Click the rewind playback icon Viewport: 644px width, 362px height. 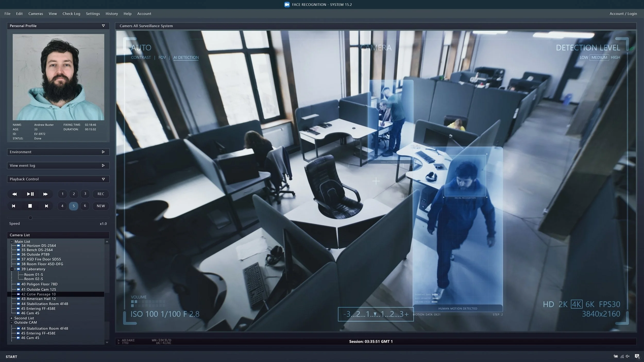(x=14, y=194)
